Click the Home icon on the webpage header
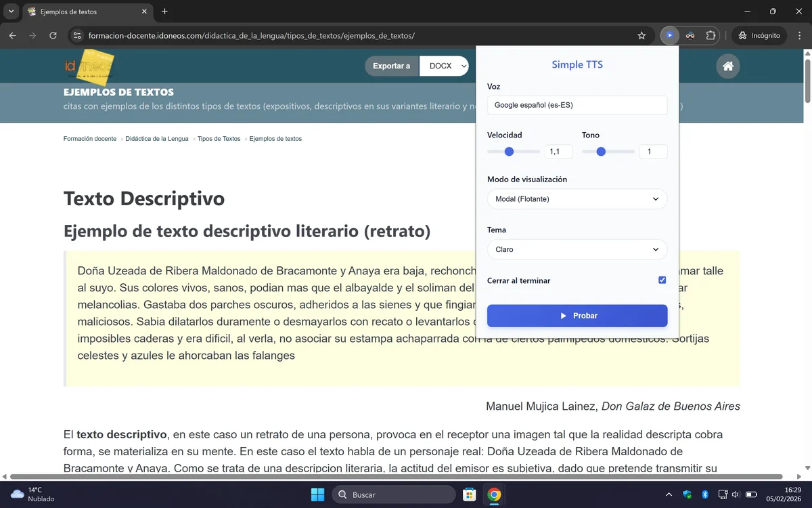 point(727,66)
